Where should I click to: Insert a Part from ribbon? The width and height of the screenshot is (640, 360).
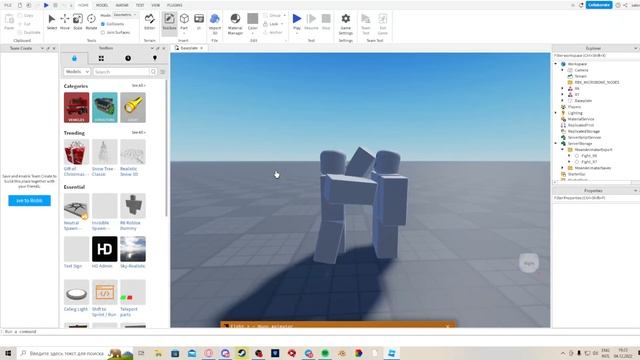[184, 22]
